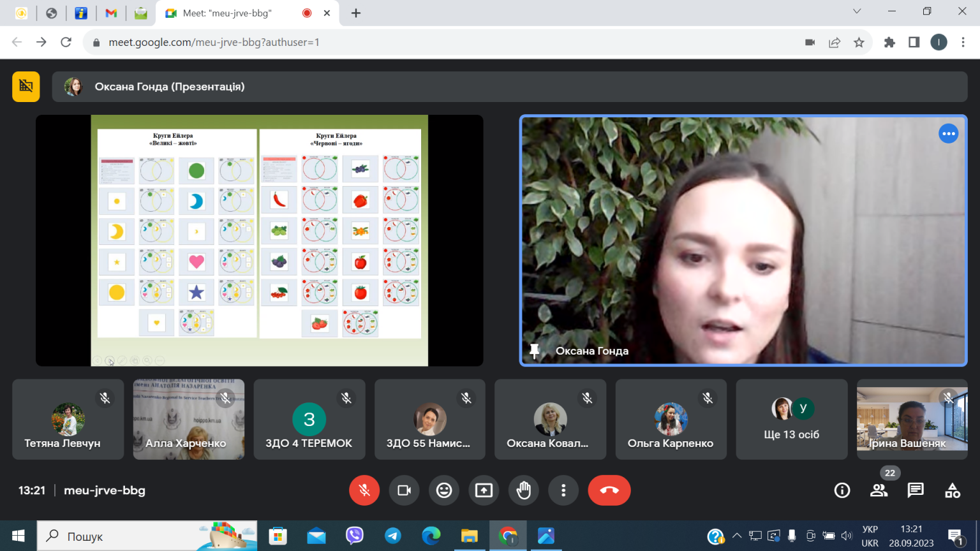Click the yellow presentation unpin icon
The width and height of the screenshot is (980, 551).
(x=26, y=86)
